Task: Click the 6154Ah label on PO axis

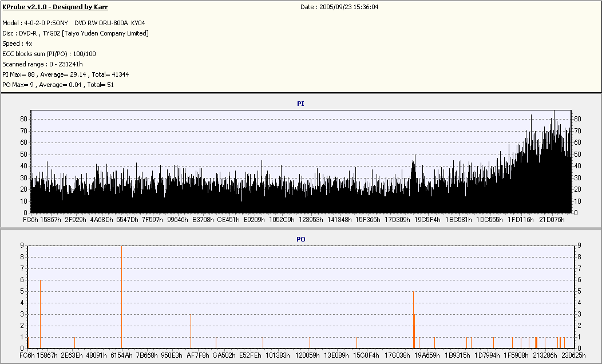Action: (x=121, y=355)
